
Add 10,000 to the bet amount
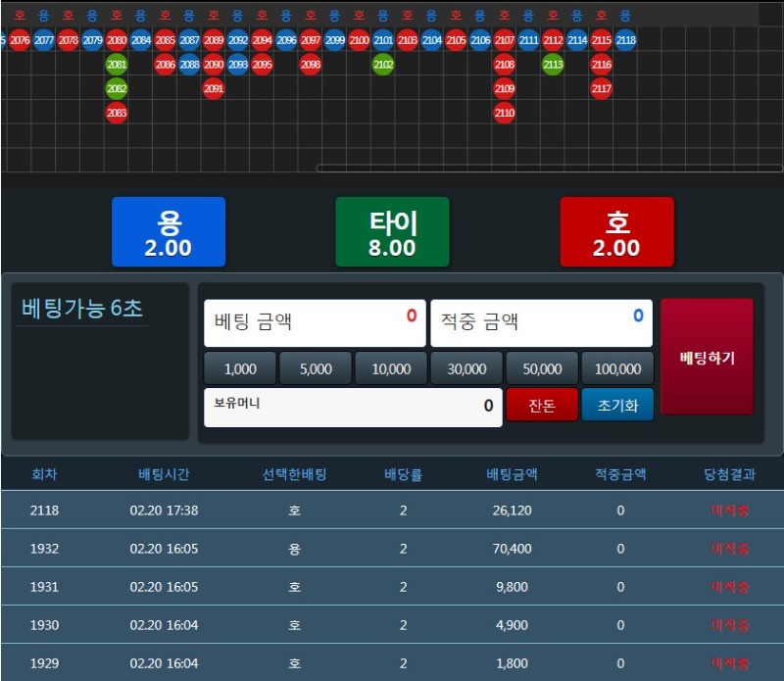tap(391, 369)
